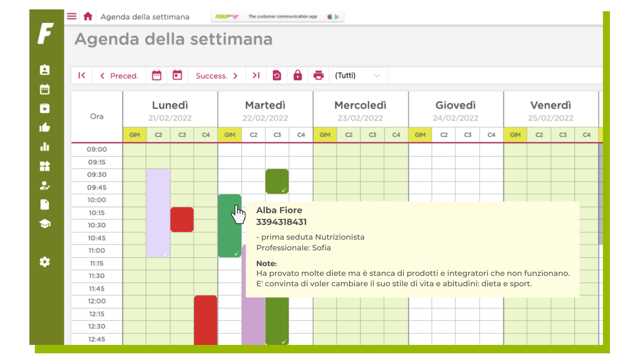Open red appointment at 12:00 Lunedì C4
Viewport: 644px width, 362px height.
click(x=206, y=320)
